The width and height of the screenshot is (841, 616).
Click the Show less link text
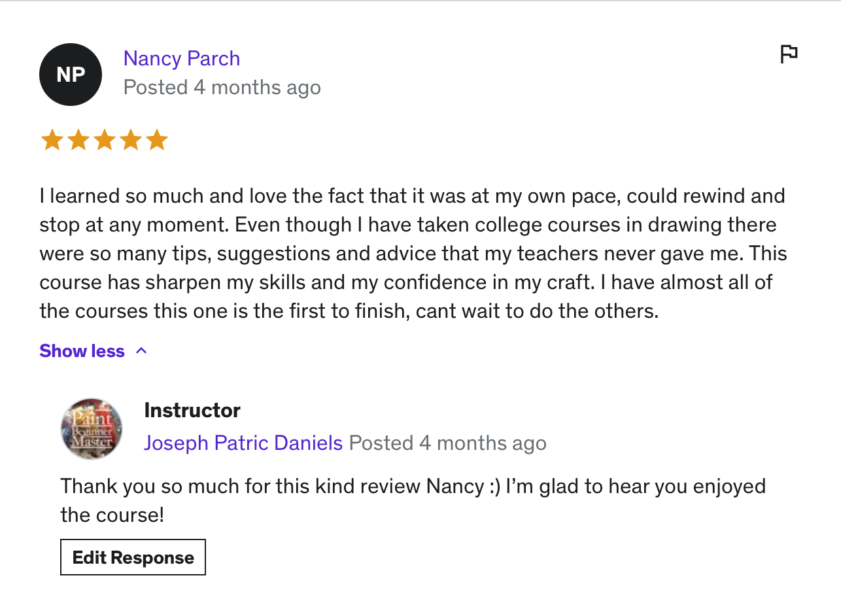(82, 351)
